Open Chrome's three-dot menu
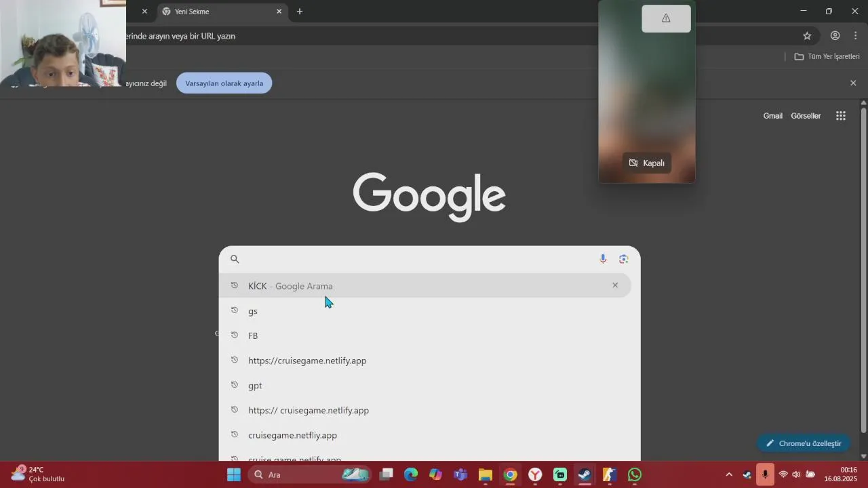 pyautogui.click(x=856, y=36)
